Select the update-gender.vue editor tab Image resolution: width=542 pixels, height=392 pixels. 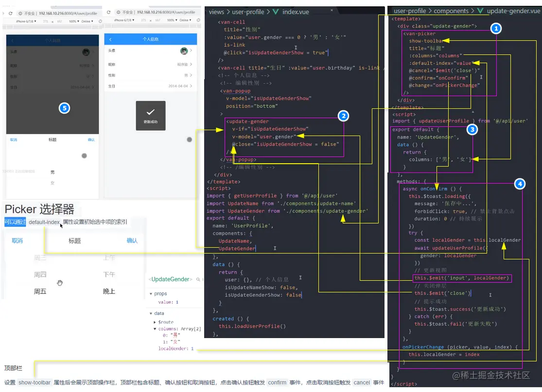pyautogui.click(x=513, y=11)
